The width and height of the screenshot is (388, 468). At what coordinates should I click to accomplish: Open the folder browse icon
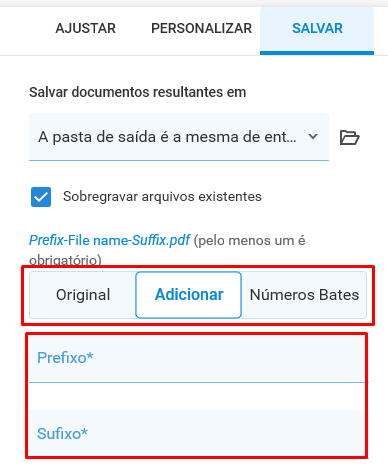pyautogui.click(x=349, y=137)
